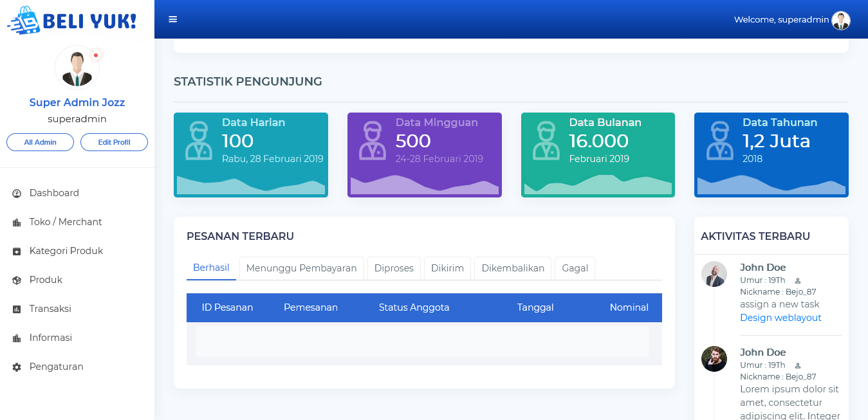Click the Data Harian statistics card
This screenshot has height=420, width=868.
(x=250, y=155)
